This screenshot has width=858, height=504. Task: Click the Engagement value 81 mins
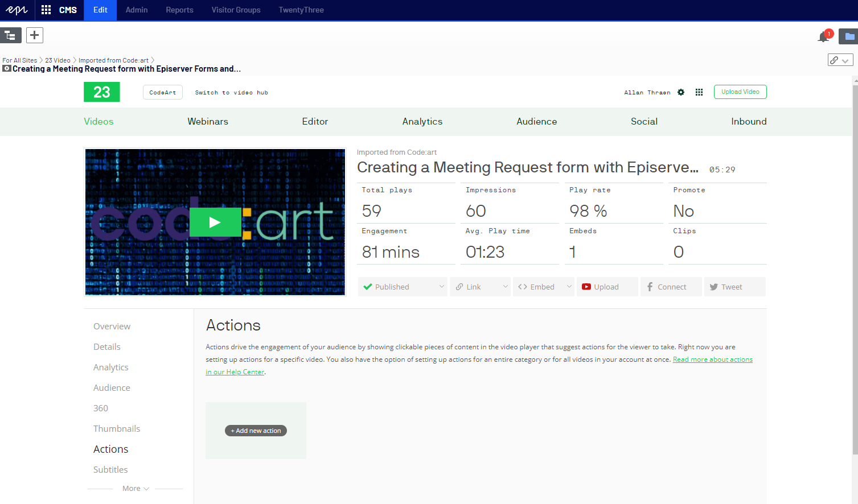391,252
